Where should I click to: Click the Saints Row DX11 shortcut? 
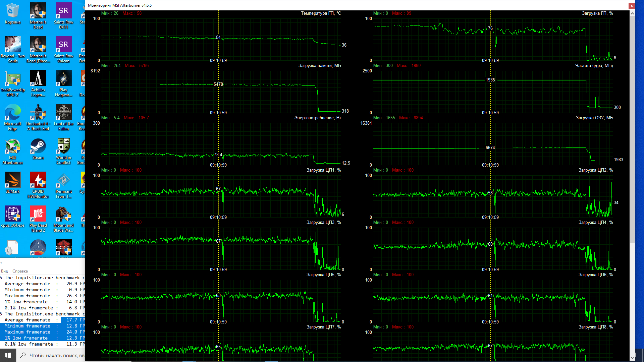(63, 11)
